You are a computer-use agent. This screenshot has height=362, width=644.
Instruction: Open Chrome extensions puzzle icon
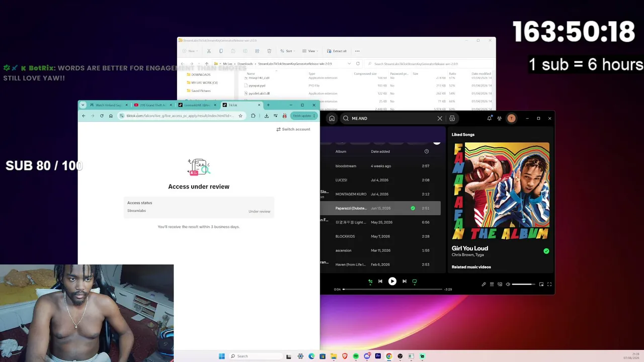253,116
